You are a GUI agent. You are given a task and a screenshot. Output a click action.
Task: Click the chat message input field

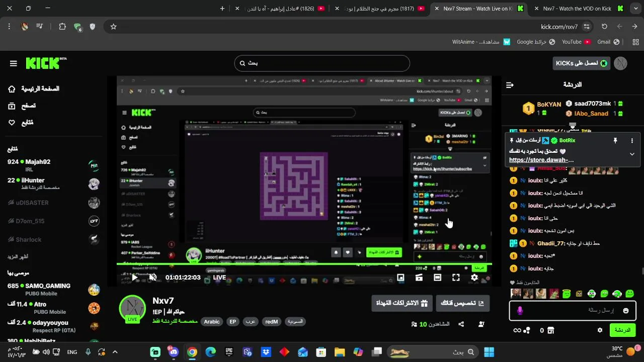coord(572,311)
